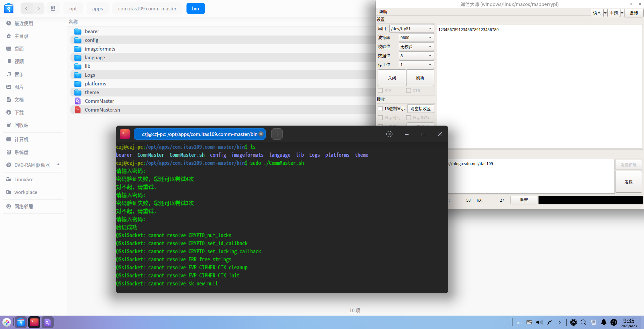Image resolution: width=644 pixels, height=329 pixels.
Task: Open the platforms folder
Action: pyautogui.click(x=95, y=84)
